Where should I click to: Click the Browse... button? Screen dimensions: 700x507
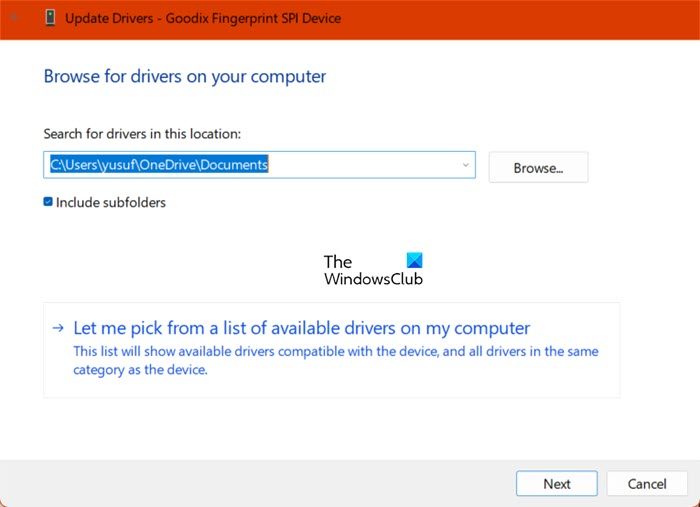(538, 167)
